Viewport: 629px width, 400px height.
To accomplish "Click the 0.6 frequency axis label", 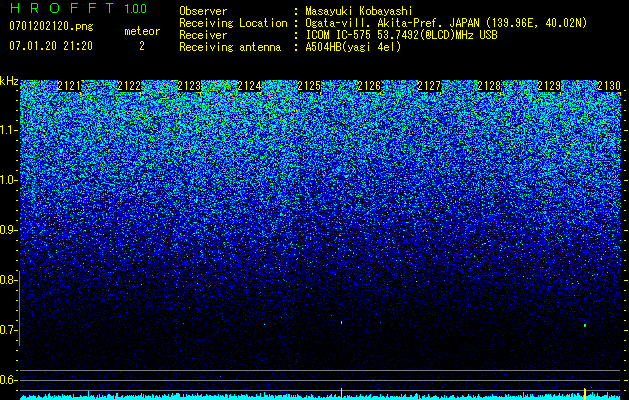I will point(7,380).
